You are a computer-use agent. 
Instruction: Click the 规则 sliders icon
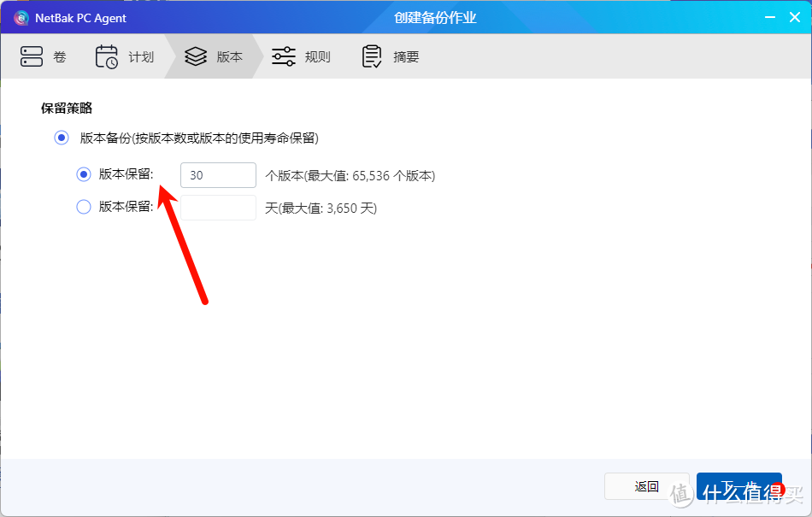coord(283,56)
